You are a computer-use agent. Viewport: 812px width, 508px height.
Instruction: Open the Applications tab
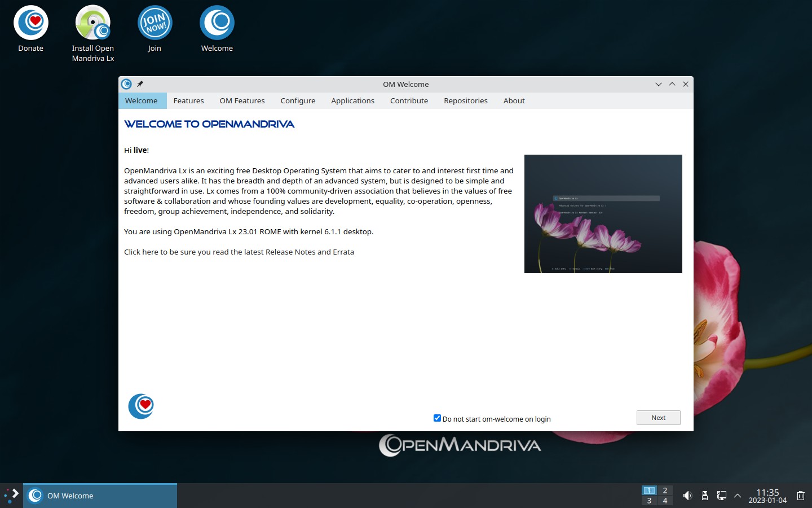[x=353, y=100]
